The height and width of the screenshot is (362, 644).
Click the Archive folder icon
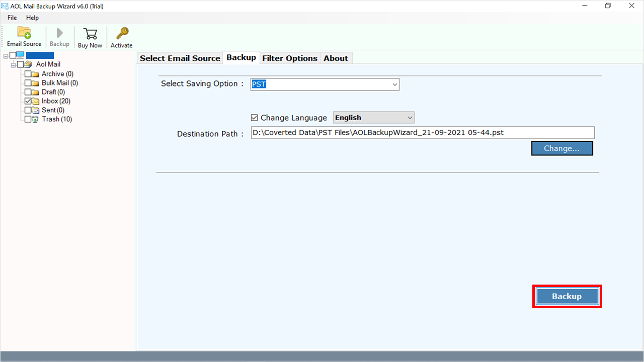tap(35, 74)
